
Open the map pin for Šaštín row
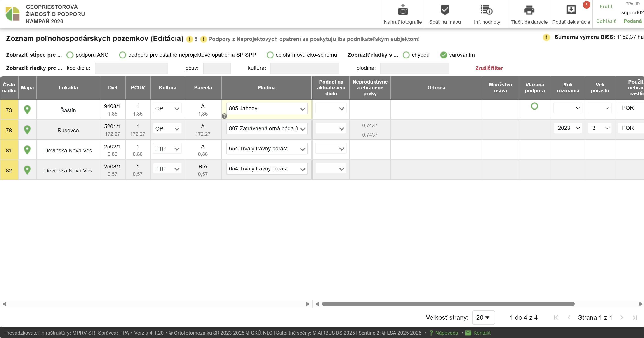click(x=27, y=110)
